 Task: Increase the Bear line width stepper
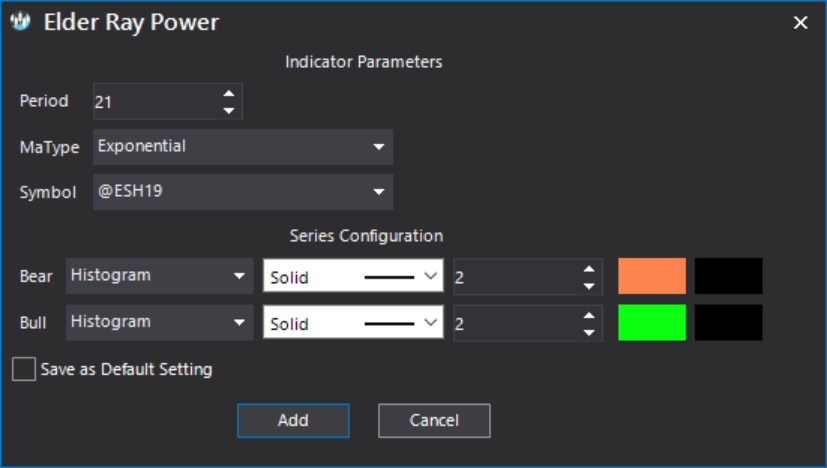click(x=589, y=269)
